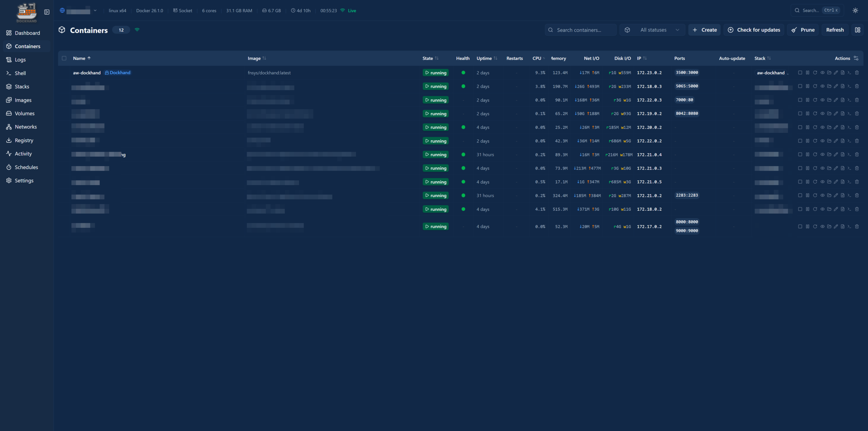Inspect aw-dockhand via eye icon

tap(822, 73)
